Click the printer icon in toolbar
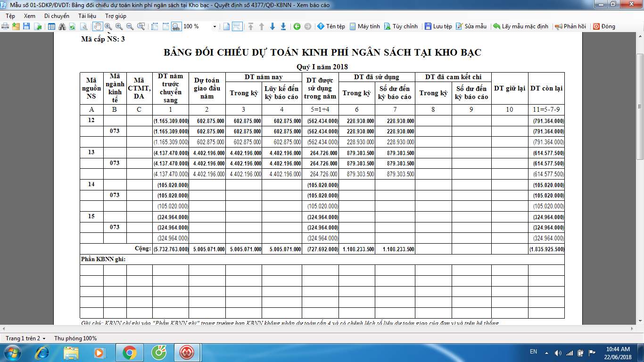The height and width of the screenshot is (362, 644). pos(5,26)
